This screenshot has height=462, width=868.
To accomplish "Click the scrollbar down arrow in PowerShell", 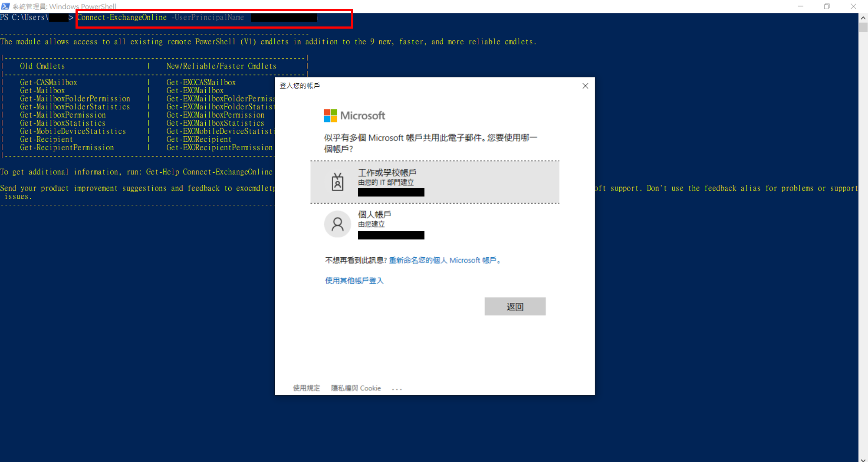I will [x=863, y=459].
